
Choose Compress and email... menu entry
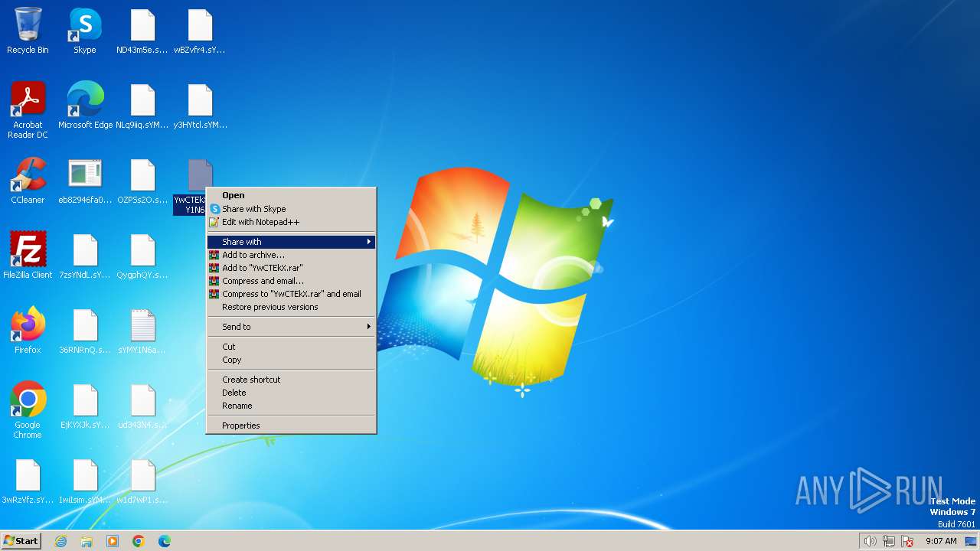point(291,281)
